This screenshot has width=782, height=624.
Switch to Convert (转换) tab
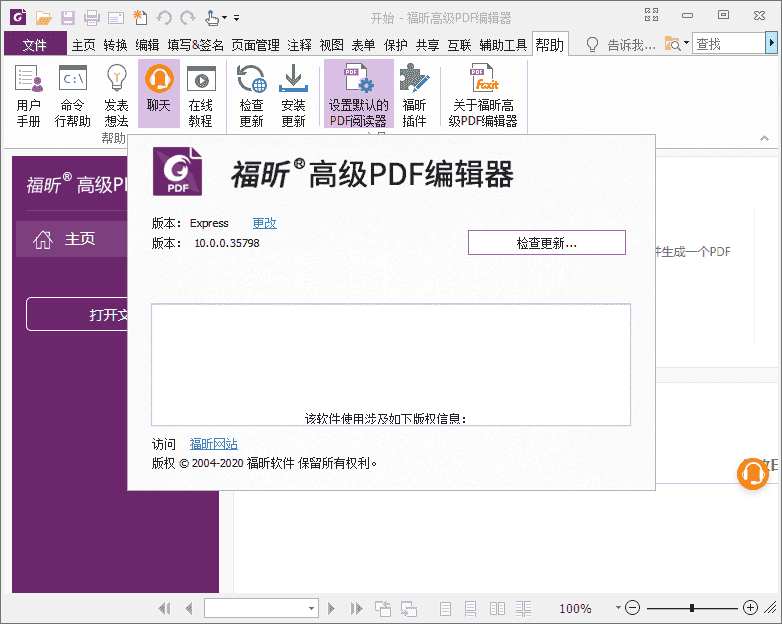coord(115,45)
